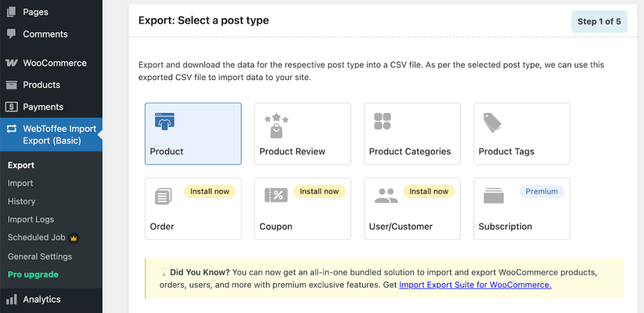Click Install now on the Coupon card
The width and height of the screenshot is (644, 313).
(x=319, y=191)
